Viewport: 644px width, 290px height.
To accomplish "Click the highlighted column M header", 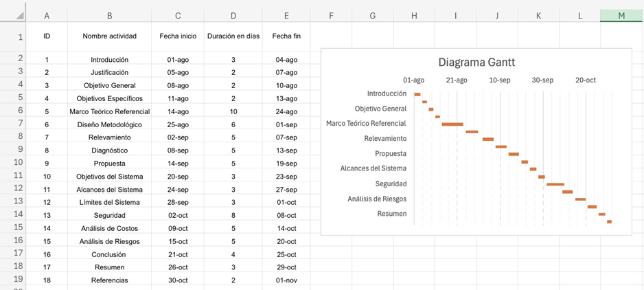I will click(621, 15).
